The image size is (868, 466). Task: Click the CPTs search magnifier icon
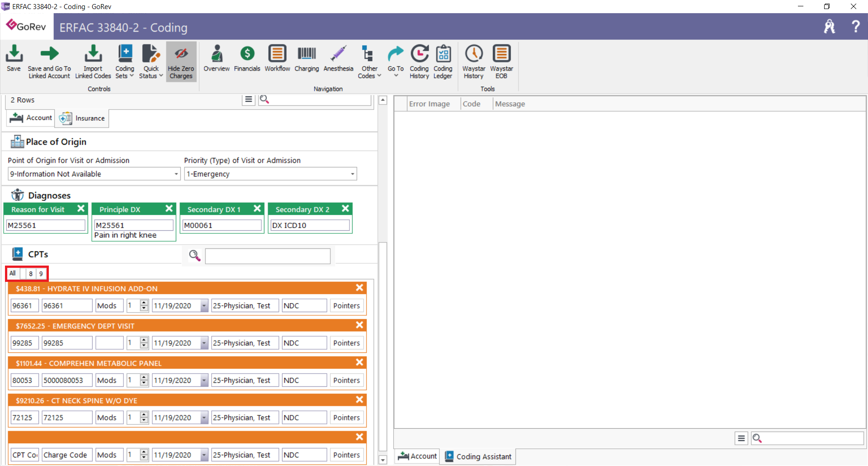click(194, 256)
